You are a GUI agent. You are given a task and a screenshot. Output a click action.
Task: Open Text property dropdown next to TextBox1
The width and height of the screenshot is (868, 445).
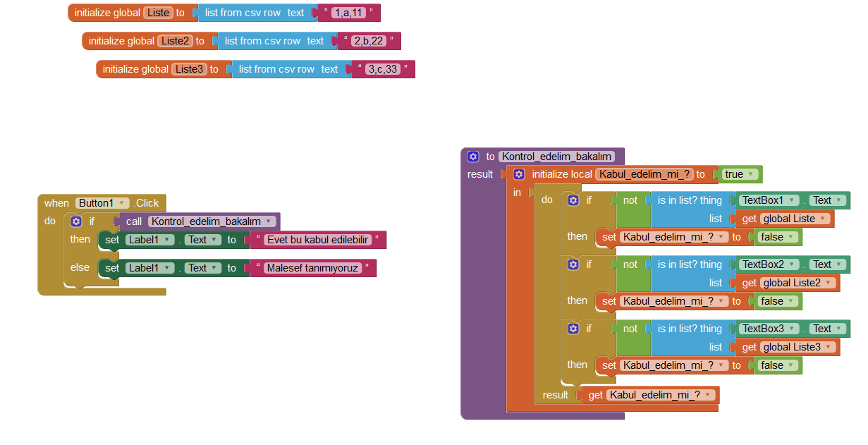tap(827, 200)
